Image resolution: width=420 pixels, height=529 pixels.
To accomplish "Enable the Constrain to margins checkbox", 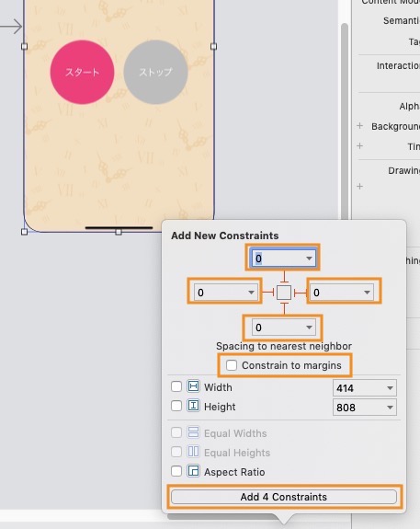I will click(232, 365).
